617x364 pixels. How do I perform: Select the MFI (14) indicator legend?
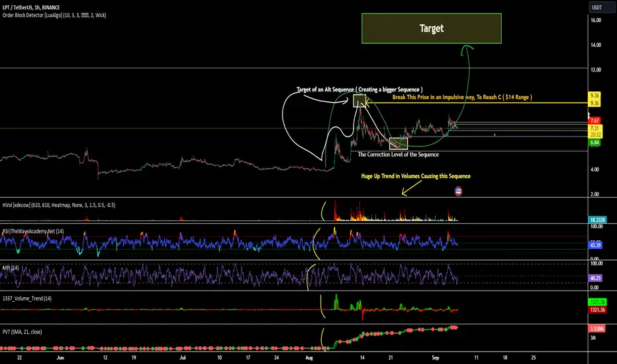tap(11, 267)
